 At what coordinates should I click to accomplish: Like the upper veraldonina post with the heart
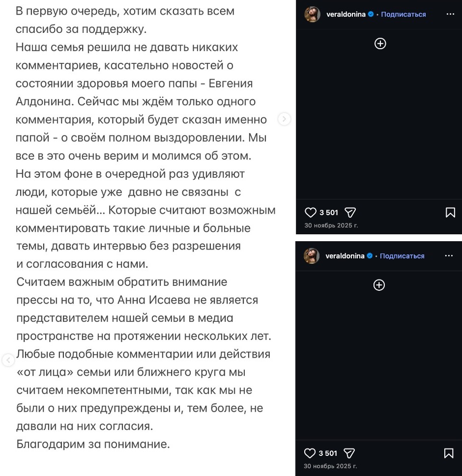point(311,213)
